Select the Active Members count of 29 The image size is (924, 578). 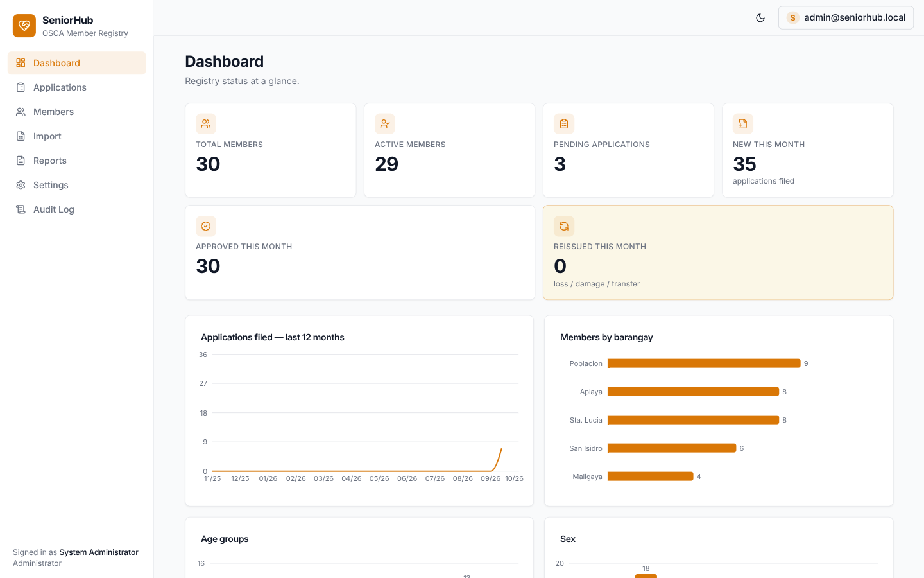pyautogui.click(x=387, y=164)
